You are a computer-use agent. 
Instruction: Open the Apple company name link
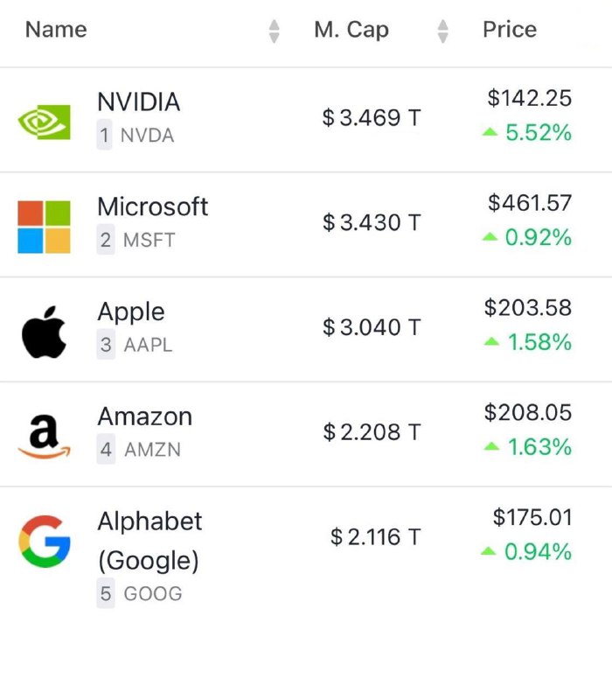[x=131, y=312]
